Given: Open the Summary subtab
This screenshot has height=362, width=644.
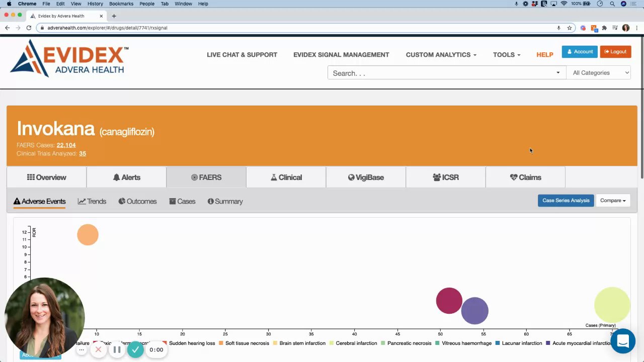Looking at the screenshot, I should coord(225,201).
